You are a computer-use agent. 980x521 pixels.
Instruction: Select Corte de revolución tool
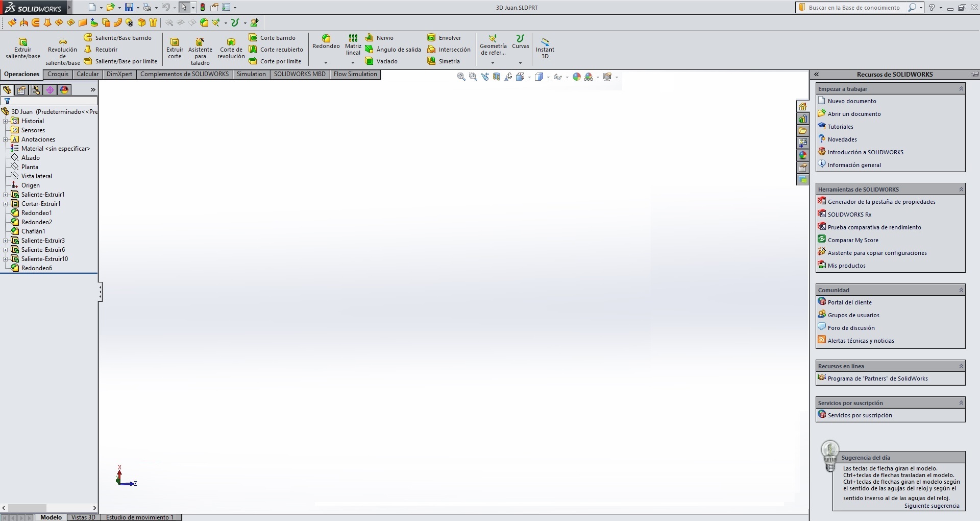pos(231,49)
